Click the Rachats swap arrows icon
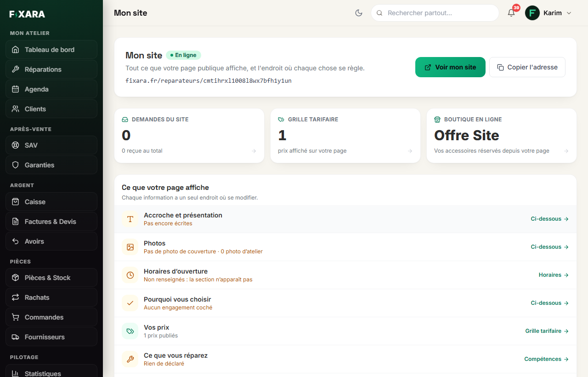Screen dimensions: 588x377 pyautogui.click(x=16, y=297)
